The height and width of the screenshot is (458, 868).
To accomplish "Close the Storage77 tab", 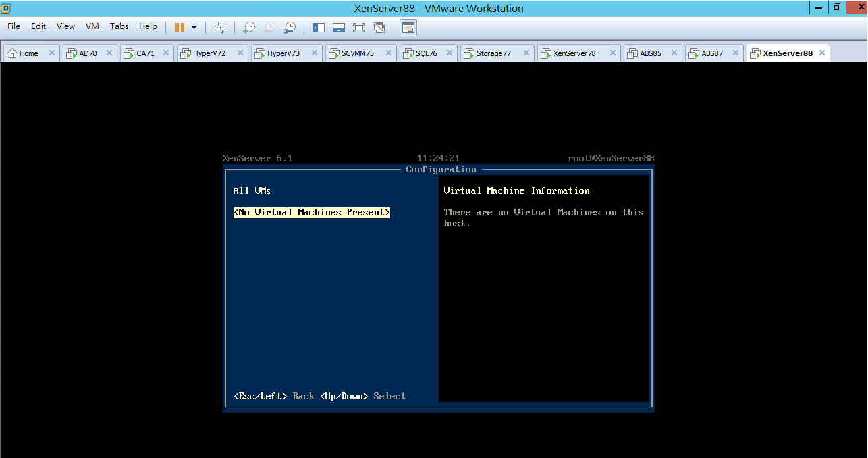I will click(x=526, y=53).
